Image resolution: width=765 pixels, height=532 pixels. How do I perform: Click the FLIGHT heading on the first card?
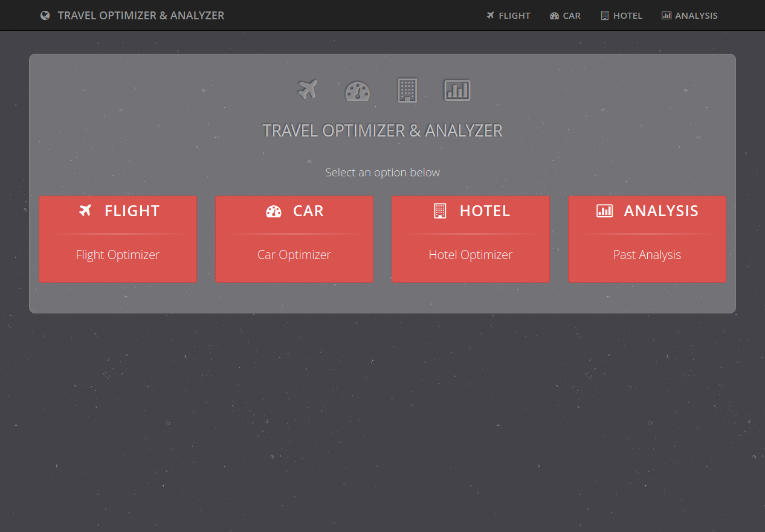132,211
